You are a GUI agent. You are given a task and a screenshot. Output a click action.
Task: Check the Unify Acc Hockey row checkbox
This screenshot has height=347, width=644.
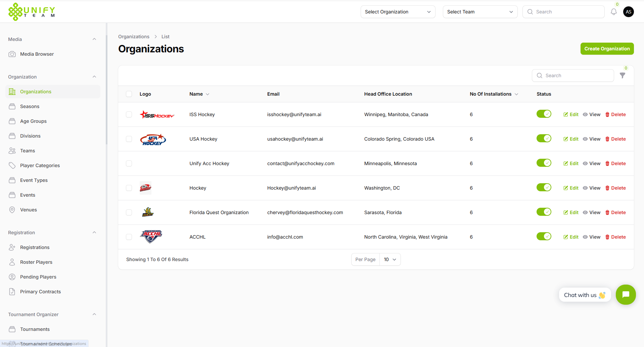(x=129, y=163)
